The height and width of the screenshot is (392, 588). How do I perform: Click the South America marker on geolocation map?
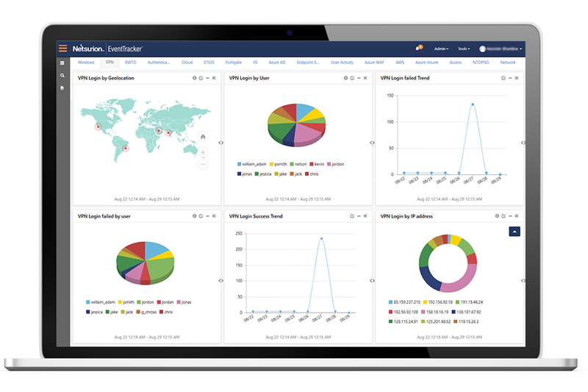pyautogui.click(x=126, y=148)
